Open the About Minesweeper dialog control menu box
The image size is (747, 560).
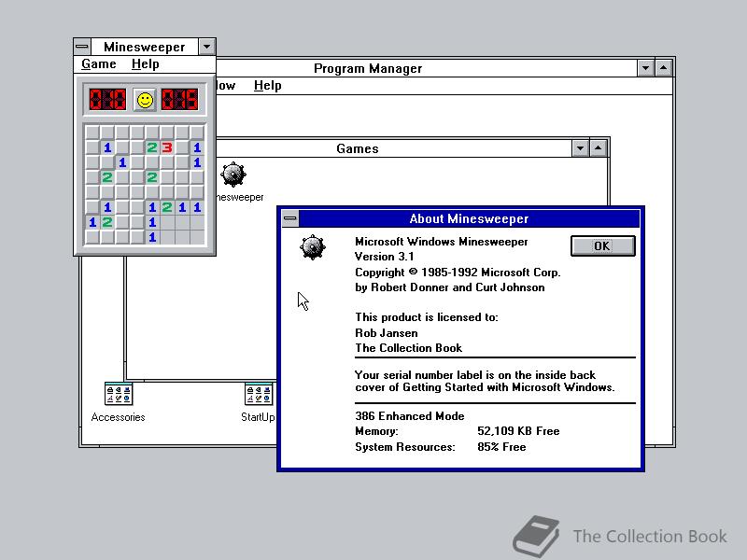pos(290,218)
